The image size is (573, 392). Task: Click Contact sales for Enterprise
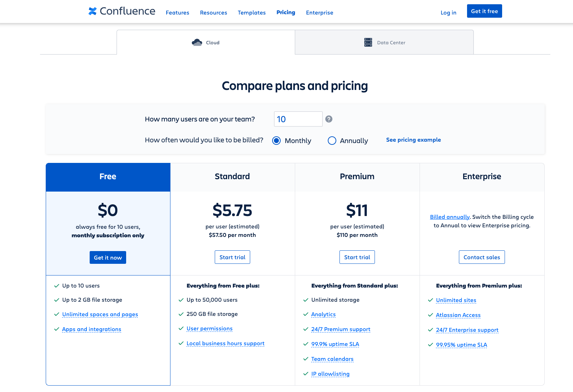click(x=482, y=257)
